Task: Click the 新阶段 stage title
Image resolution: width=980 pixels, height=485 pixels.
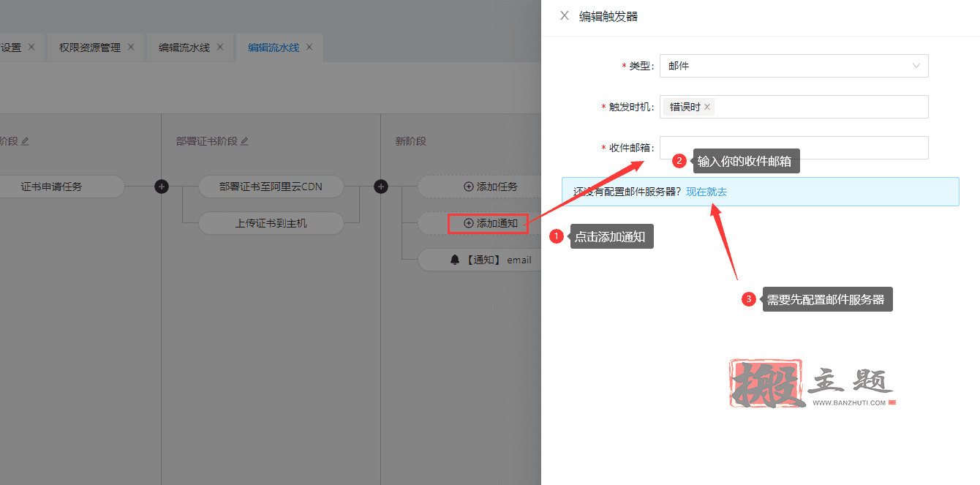Action: point(411,140)
